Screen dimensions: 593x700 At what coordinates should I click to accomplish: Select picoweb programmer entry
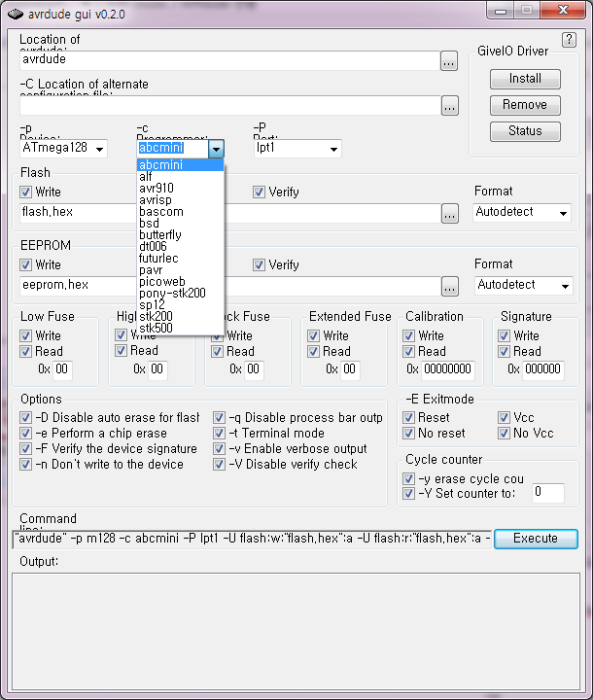pyautogui.click(x=180, y=282)
